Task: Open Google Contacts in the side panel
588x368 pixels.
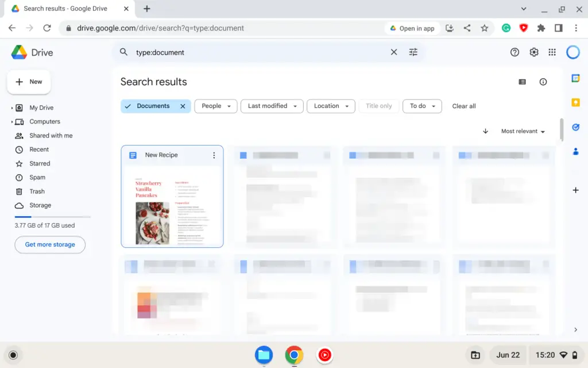Action: pos(576,151)
